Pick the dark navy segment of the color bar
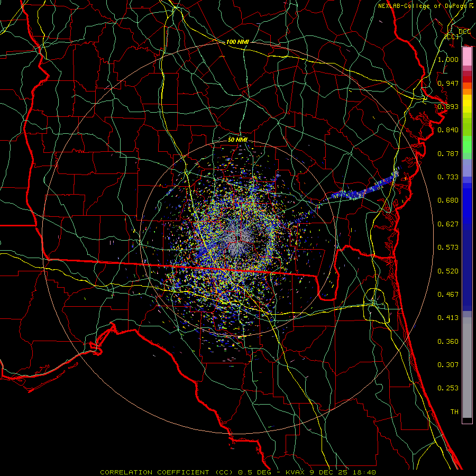The width and height of the screenshot is (476, 476). pyautogui.click(x=467, y=270)
